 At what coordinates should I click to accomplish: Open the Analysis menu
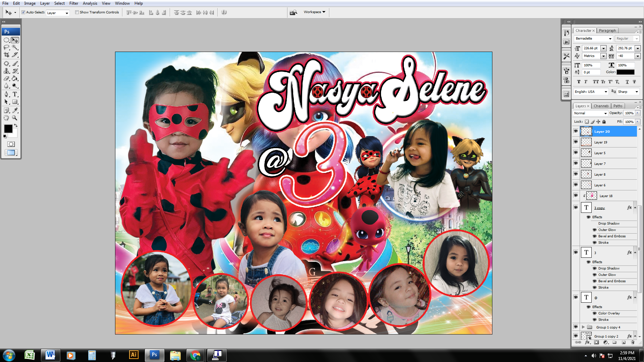point(90,3)
